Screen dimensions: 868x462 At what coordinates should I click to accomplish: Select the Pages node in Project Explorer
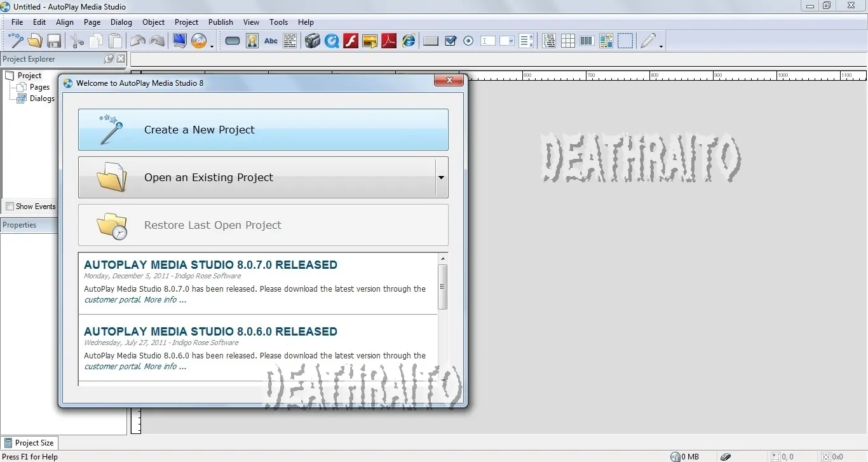pyautogui.click(x=39, y=87)
